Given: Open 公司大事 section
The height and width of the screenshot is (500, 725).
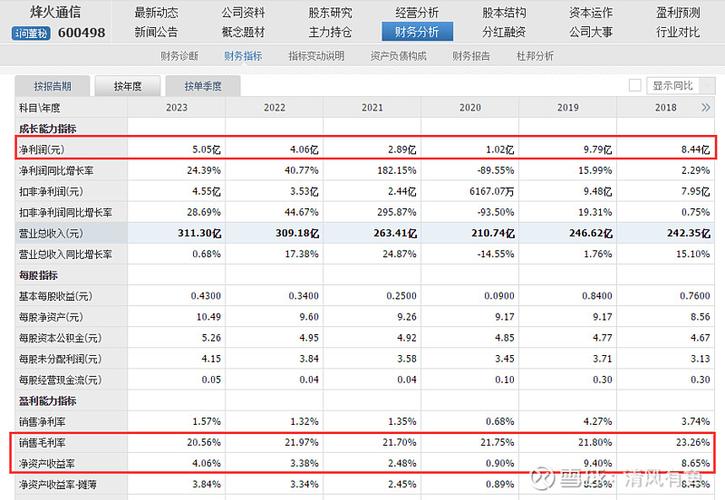Looking at the screenshot, I should (591, 32).
